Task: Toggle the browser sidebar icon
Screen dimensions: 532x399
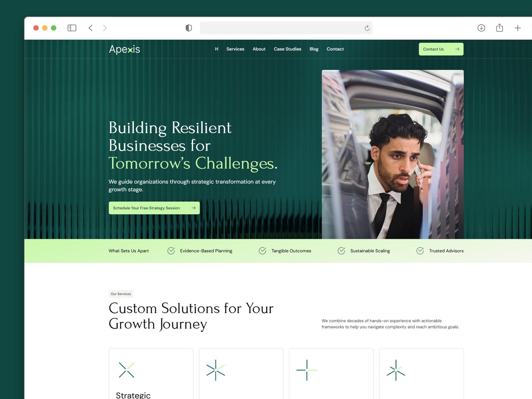Action: 72,28
